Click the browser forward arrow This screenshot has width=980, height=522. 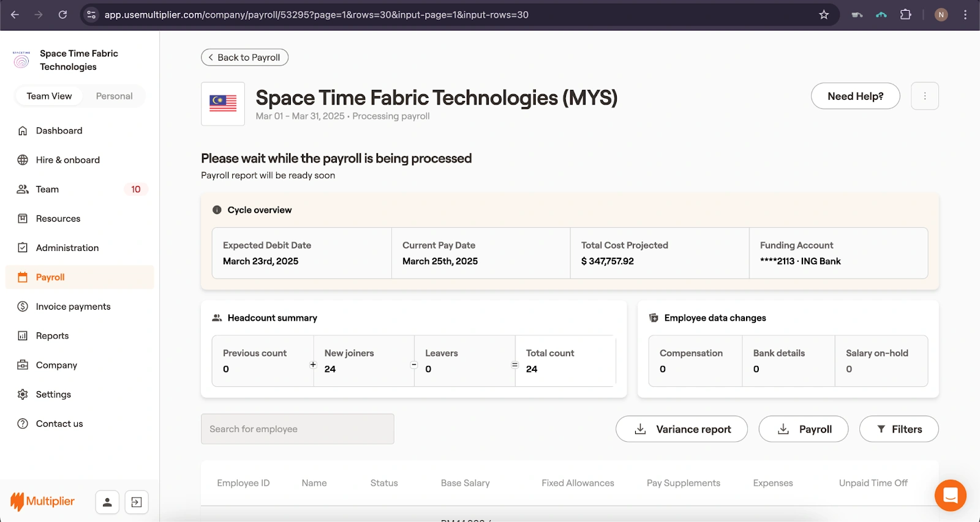coord(39,15)
